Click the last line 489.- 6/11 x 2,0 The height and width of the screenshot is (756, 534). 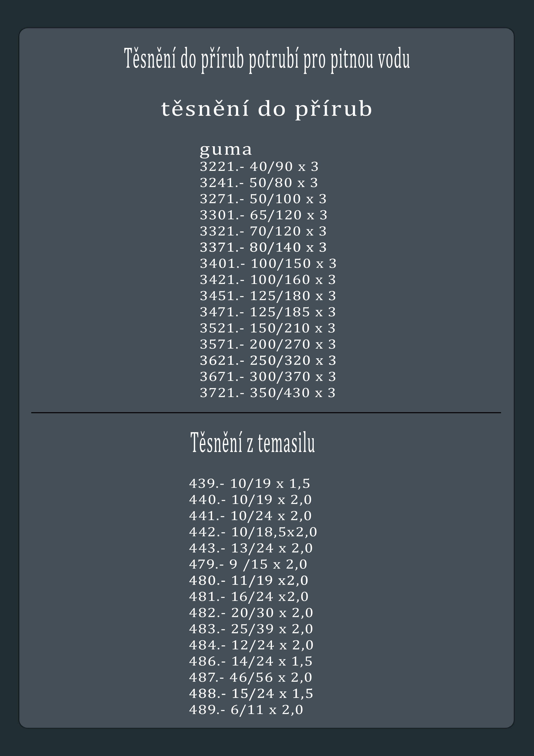click(x=246, y=709)
